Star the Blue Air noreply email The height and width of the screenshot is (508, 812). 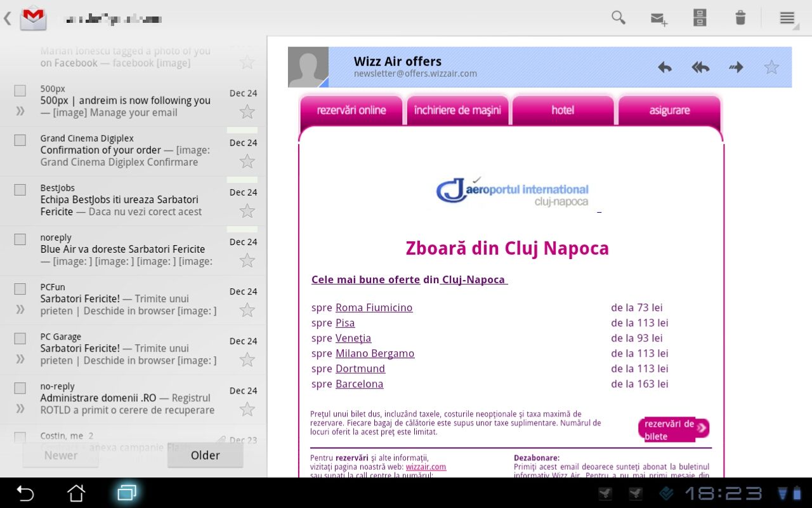[247, 260]
